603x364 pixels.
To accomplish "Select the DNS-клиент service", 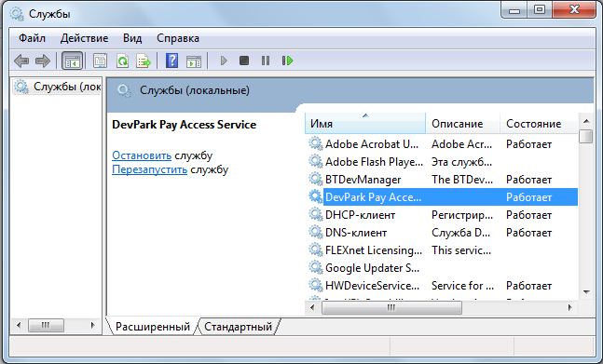I will tap(356, 233).
